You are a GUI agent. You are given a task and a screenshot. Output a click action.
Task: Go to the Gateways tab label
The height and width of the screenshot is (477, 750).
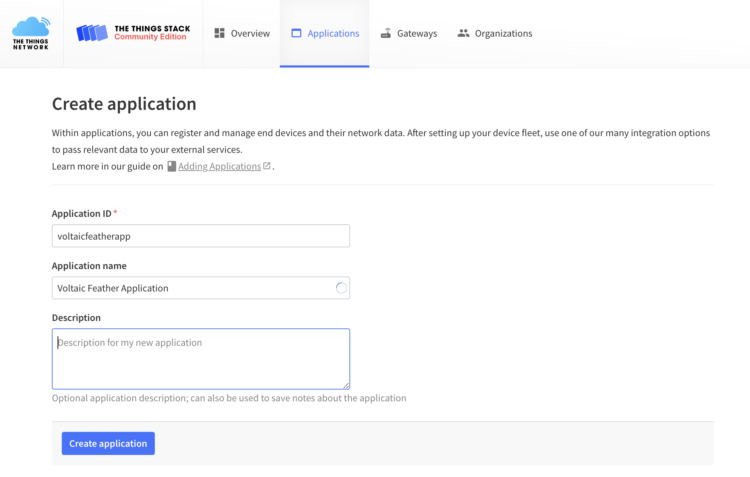tap(417, 33)
